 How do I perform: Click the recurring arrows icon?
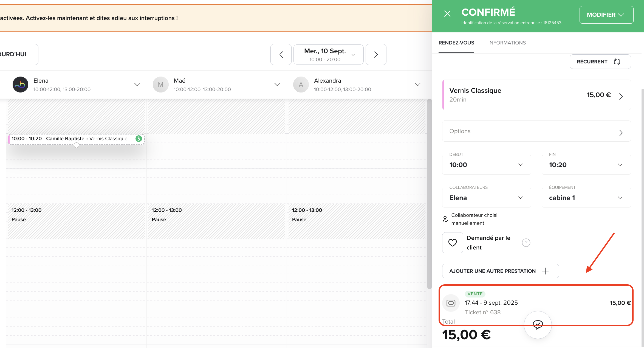617,62
